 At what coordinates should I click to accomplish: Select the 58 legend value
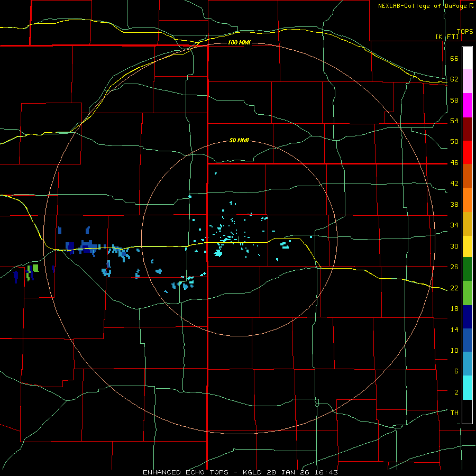[454, 100]
